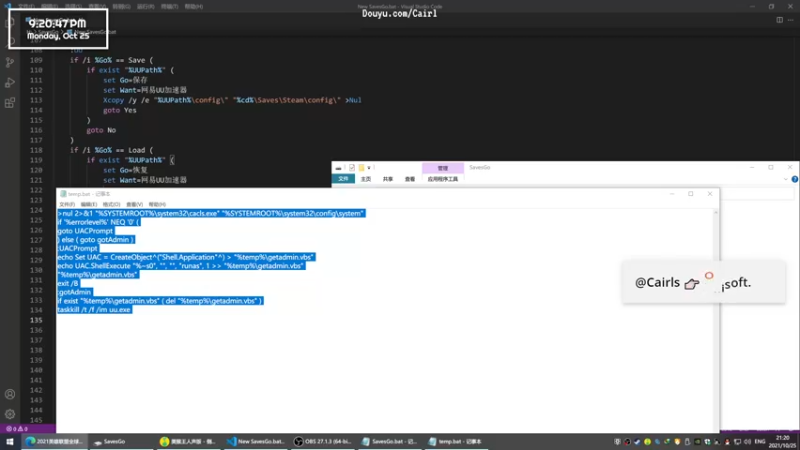Click VS Code line number 135
The width and height of the screenshot is (800, 450).
click(x=36, y=320)
